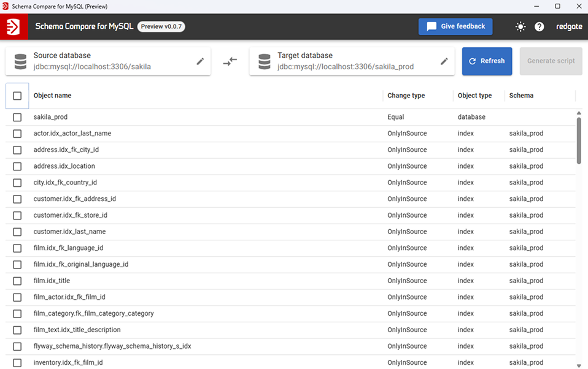
Task: Maximize the Schema Compare window
Action: tap(558, 6)
